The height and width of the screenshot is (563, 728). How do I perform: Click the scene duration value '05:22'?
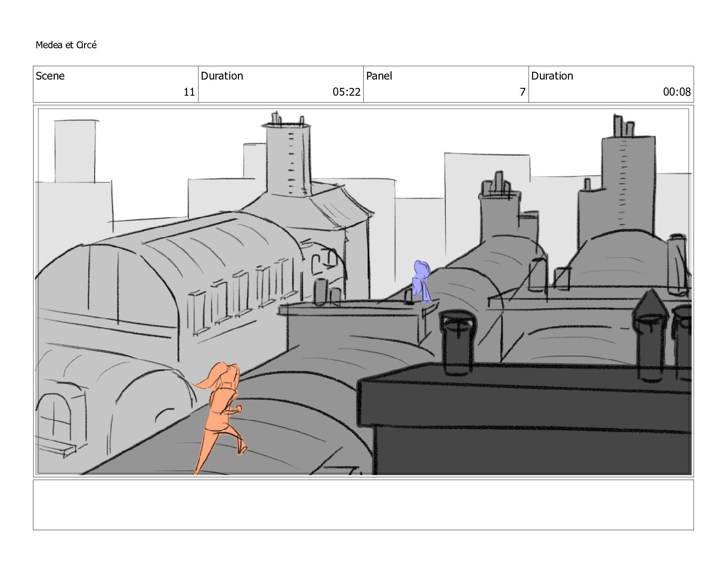[347, 92]
